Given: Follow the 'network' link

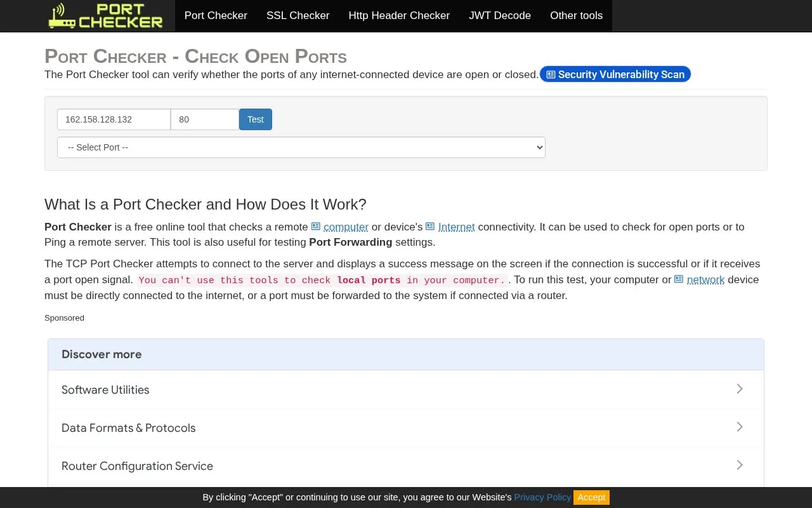Looking at the screenshot, I should tap(705, 280).
